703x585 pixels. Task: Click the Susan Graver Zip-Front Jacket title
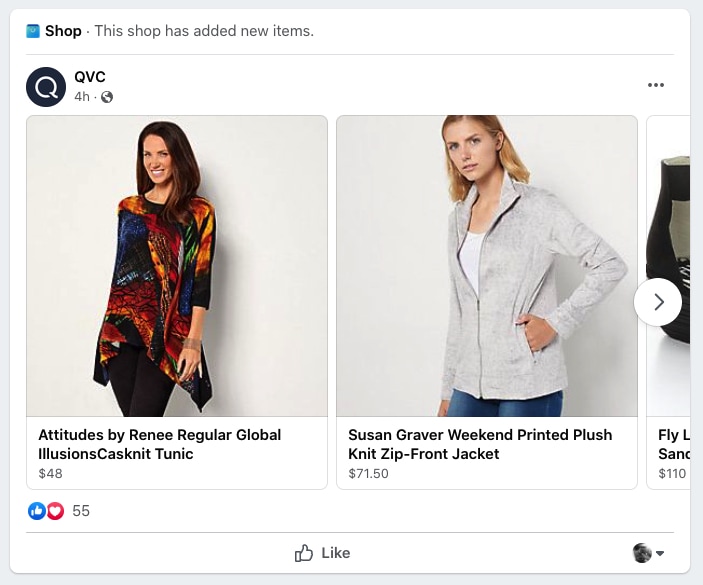[x=480, y=444]
